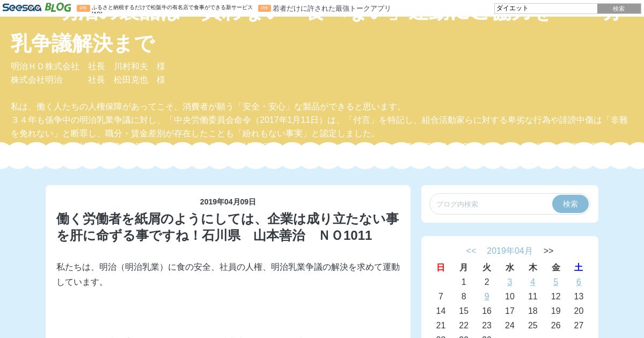Click calendar date 20
This screenshot has height=338, width=644.
tap(579, 311)
